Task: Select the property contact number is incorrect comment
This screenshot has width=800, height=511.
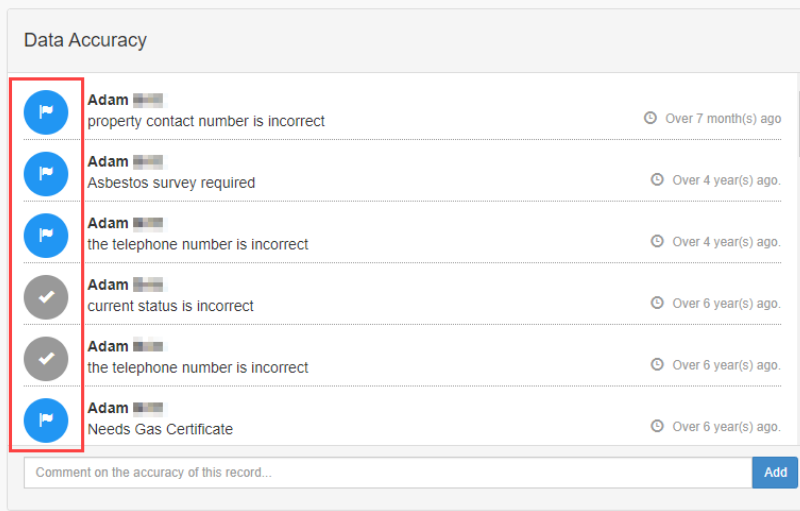Action: [x=206, y=121]
